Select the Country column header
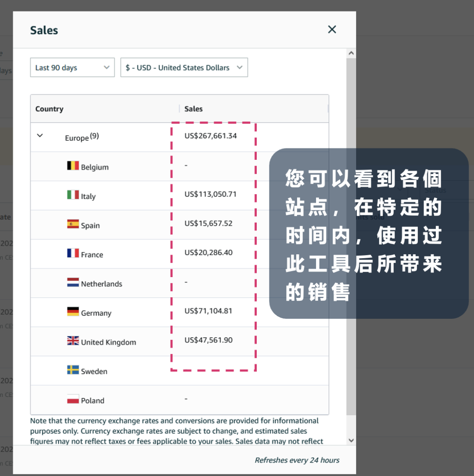The height and width of the screenshot is (476, 474). coord(49,108)
